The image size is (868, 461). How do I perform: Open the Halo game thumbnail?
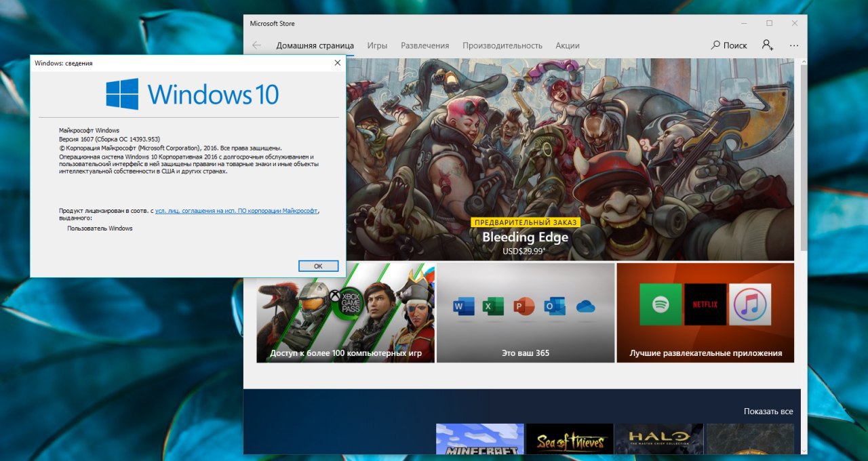660,439
